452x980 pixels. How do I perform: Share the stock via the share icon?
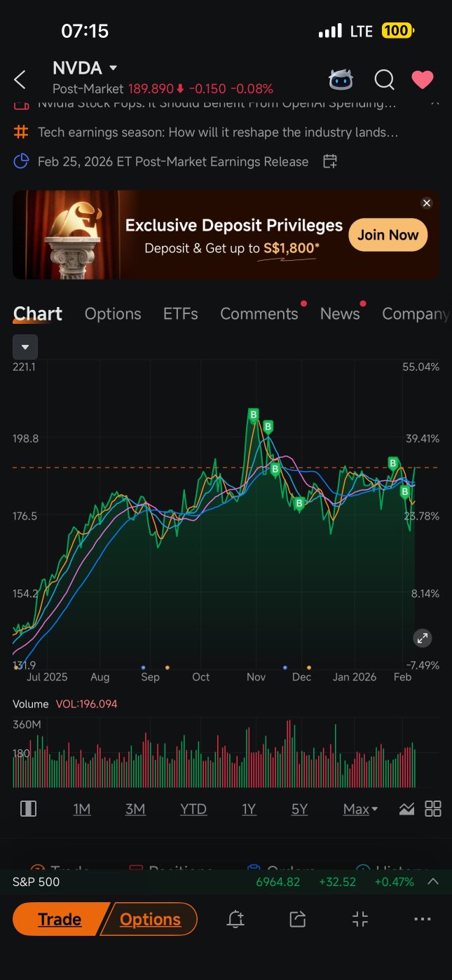tap(297, 919)
